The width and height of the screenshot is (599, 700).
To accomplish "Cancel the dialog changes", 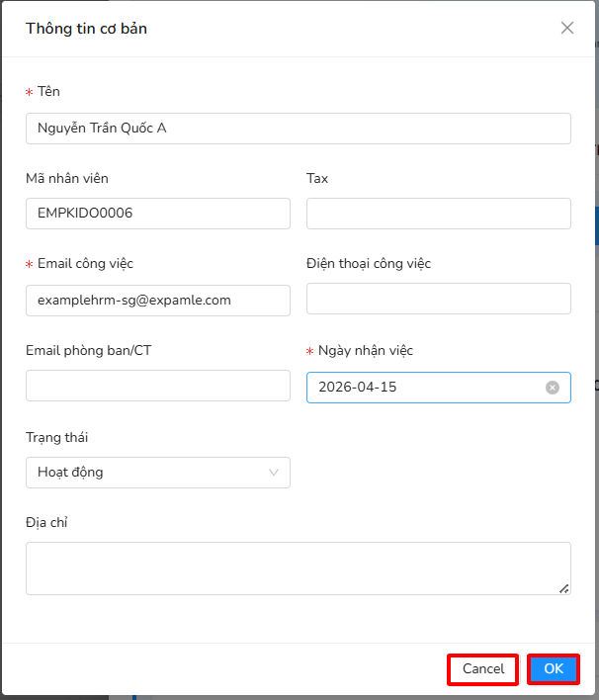I will (x=483, y=669).
